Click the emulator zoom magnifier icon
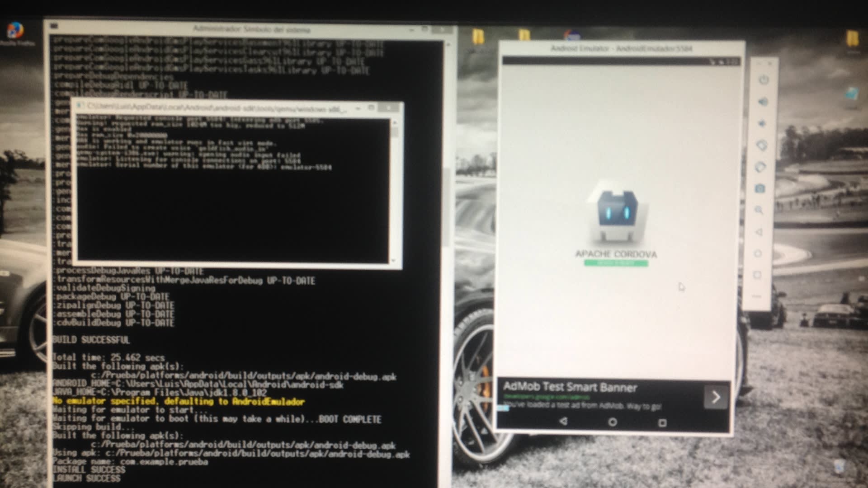The height and width of the screenshot is (488, 868). pos(759,210)
